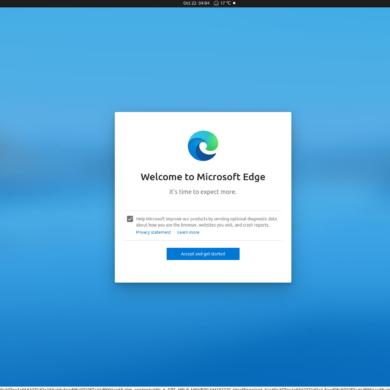The width and height of the screenshot is (390, 390).
Task: Click the notification dot in the top bar
Action: point(234,3)
